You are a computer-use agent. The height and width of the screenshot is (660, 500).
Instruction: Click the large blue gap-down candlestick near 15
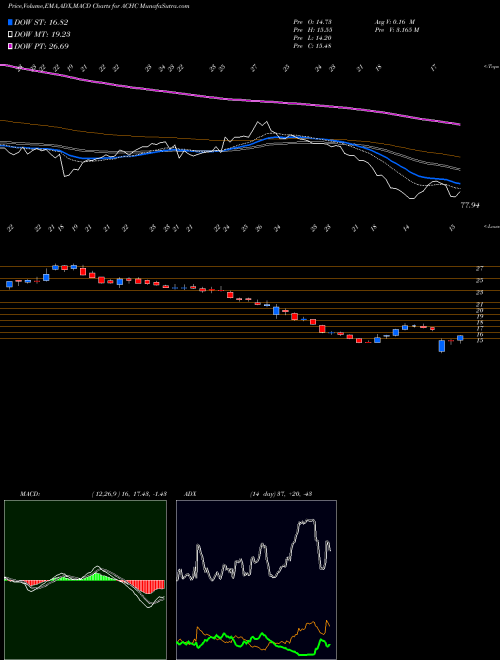click(x=442, y=346)
